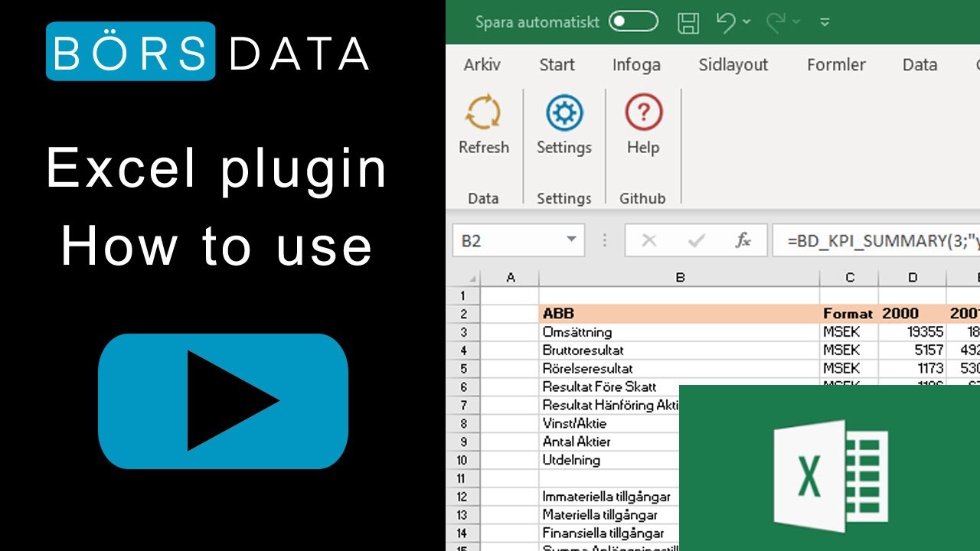
Task: Select the Finansiella tillgångar cell
Action: 609,533
